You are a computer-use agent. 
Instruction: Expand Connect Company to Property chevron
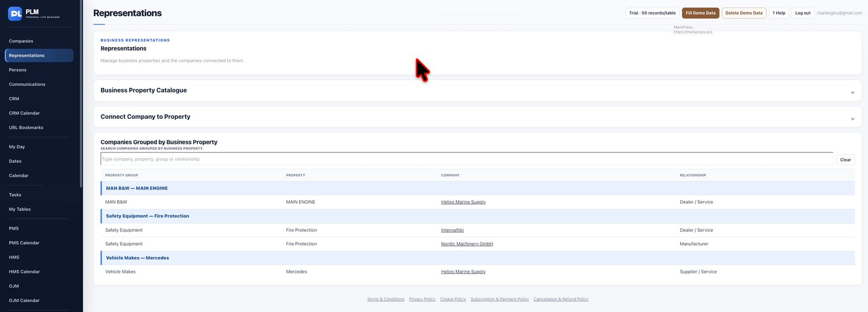click(x=852, y=119)
